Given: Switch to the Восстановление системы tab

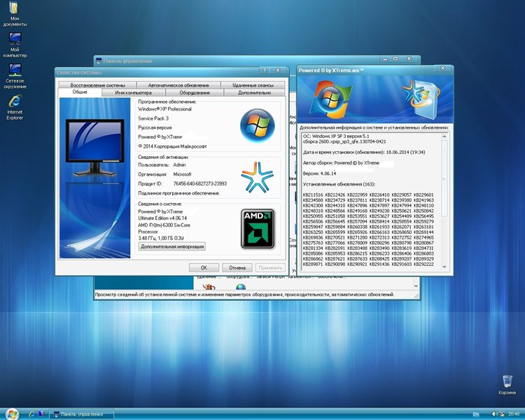Looking at the screenshot, I should point(97,85).
